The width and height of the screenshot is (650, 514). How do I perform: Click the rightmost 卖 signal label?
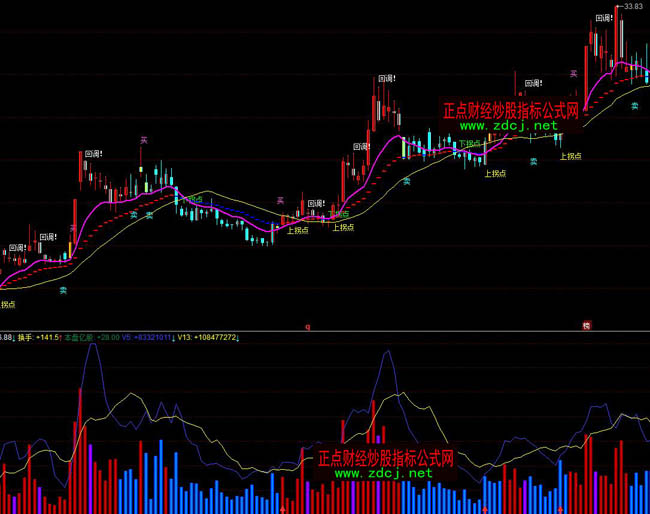point(634,105)
